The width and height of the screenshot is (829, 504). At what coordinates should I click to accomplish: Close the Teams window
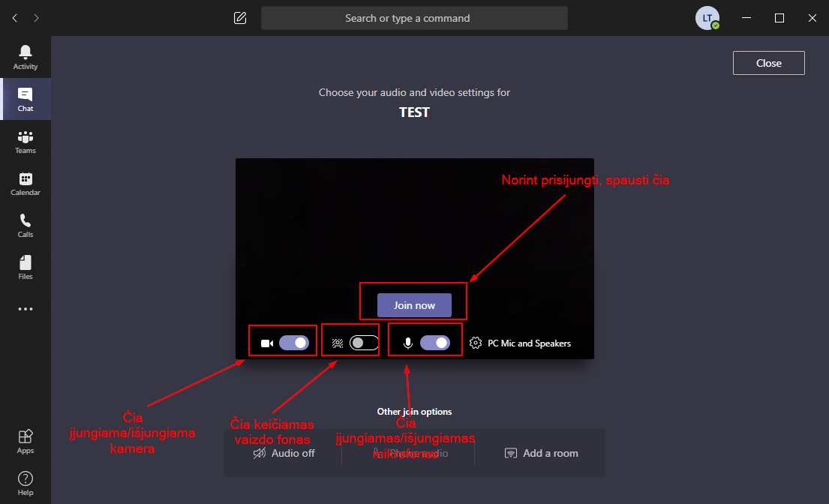[812, 18]
